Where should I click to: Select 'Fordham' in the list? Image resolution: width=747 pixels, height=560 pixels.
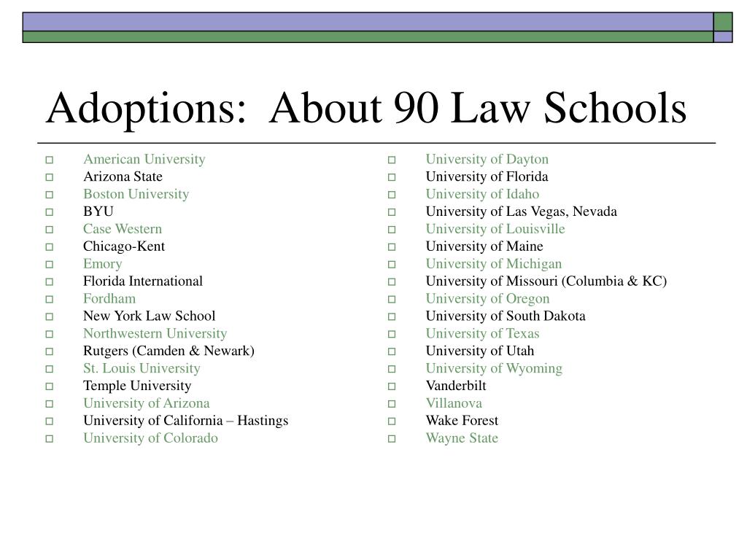tap(109, 298)
